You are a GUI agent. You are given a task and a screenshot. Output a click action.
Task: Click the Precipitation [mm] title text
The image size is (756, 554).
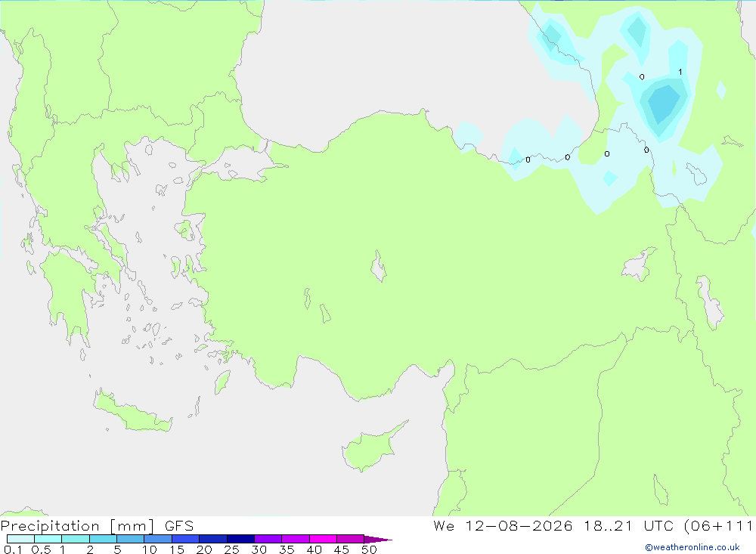click(78, 525)
